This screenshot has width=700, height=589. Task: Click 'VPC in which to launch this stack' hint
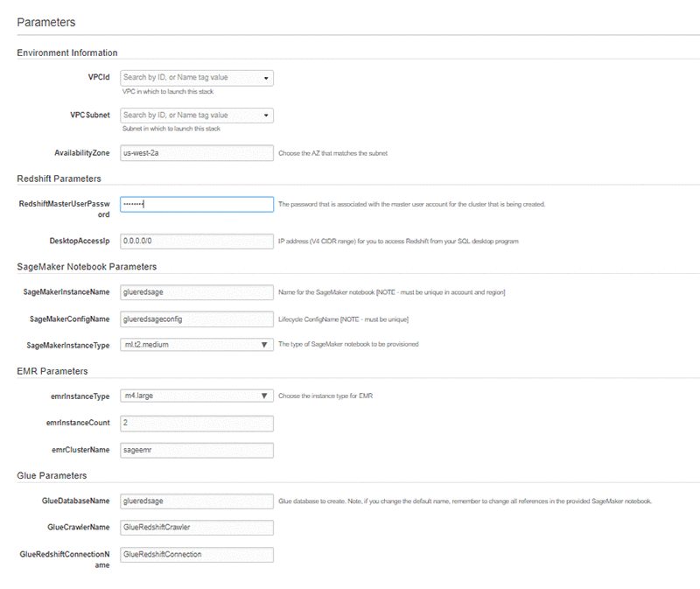click(168, 92)
